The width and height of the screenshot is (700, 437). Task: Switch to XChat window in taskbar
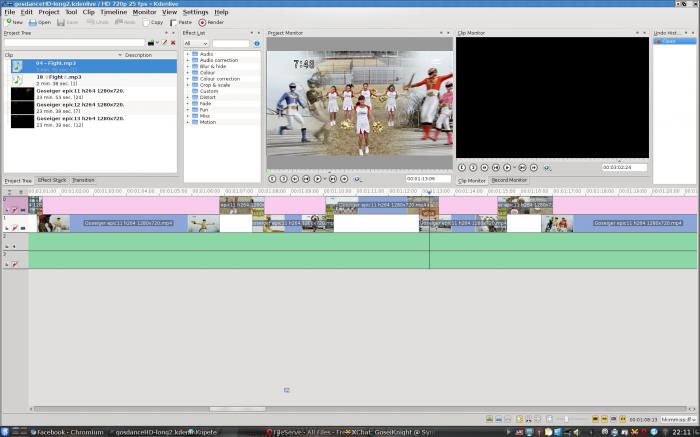click(392, 432)
